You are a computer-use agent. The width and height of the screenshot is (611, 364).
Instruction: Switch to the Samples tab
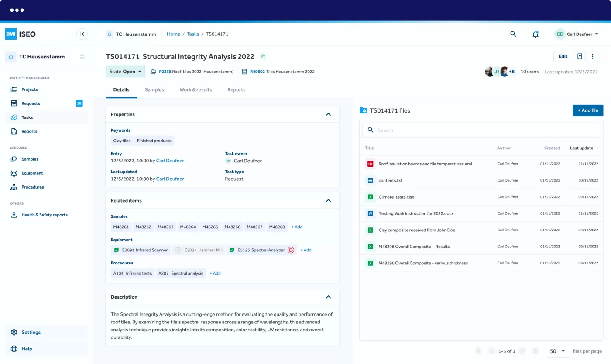coord(154,90)
